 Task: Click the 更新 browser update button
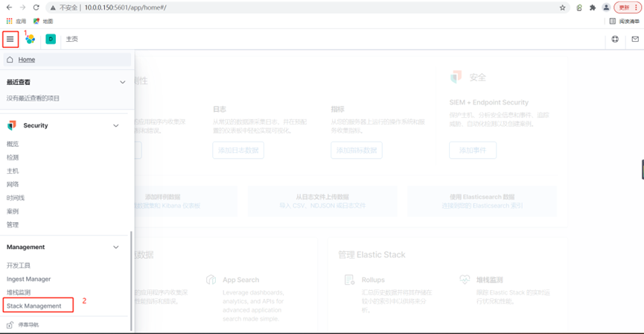(627, 7)
